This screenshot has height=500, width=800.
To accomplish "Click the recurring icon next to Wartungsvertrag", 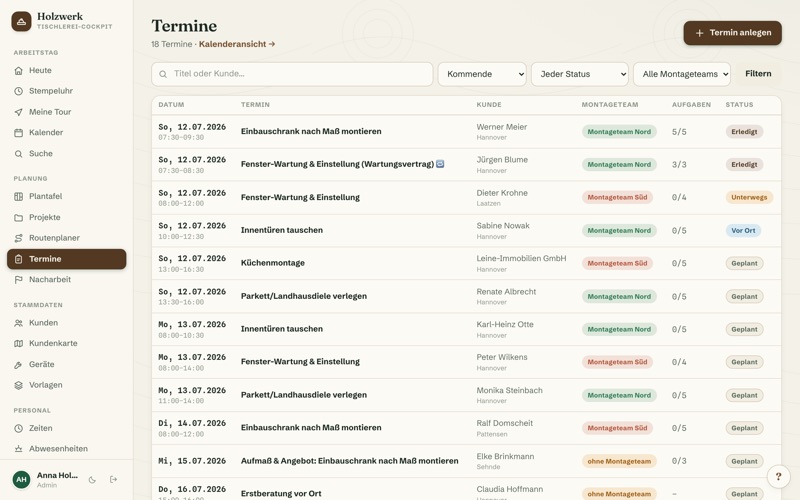I will [440, 164].
